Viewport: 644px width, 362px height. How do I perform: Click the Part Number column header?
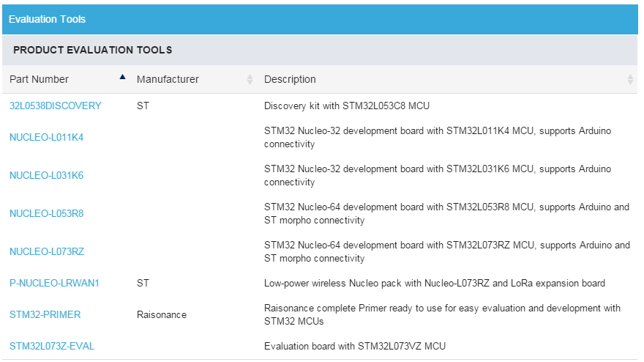point(39,79)
